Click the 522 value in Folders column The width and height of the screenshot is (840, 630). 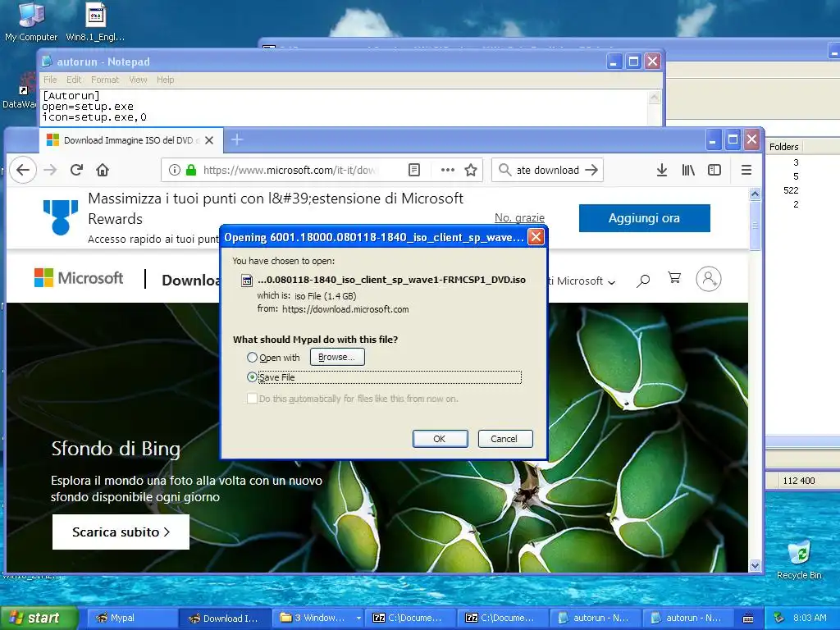pos(790,190)
